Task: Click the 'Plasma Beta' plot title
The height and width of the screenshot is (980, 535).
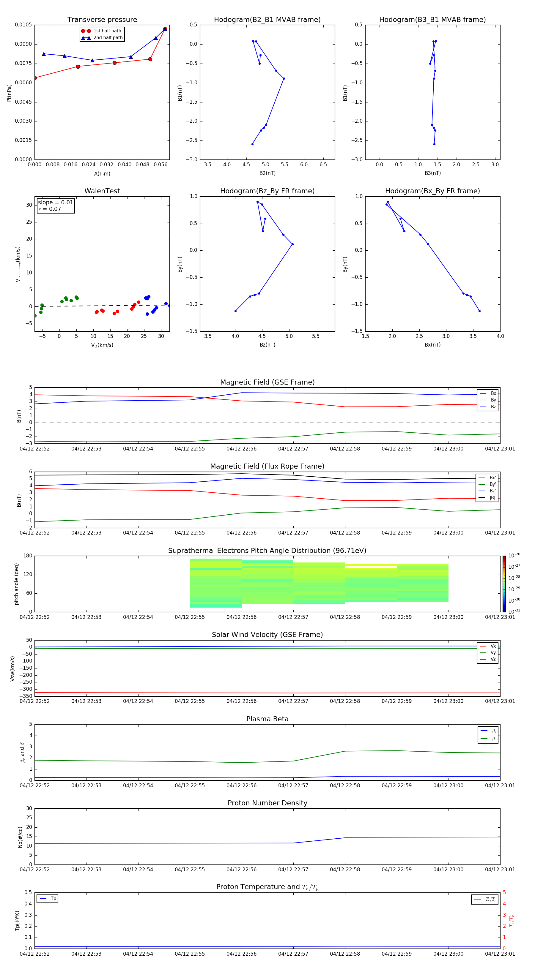Action: (x=267, y=719)
